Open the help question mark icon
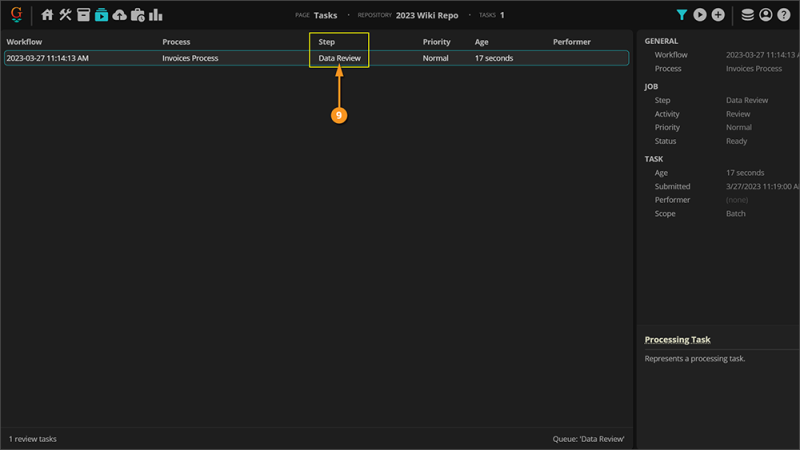This screenshot has height=450, width=800. click(784, 15)
